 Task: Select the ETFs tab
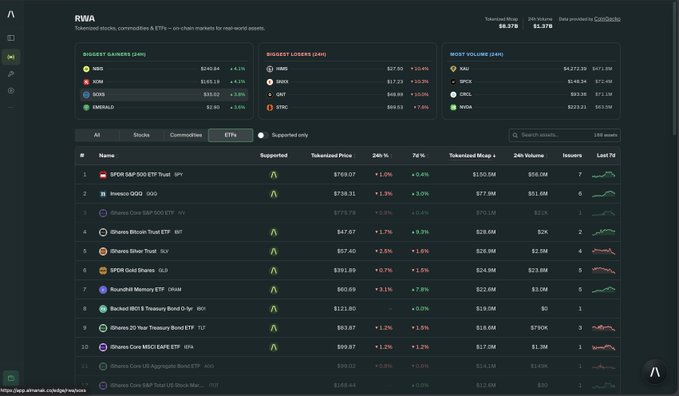(x=230, y=135)
